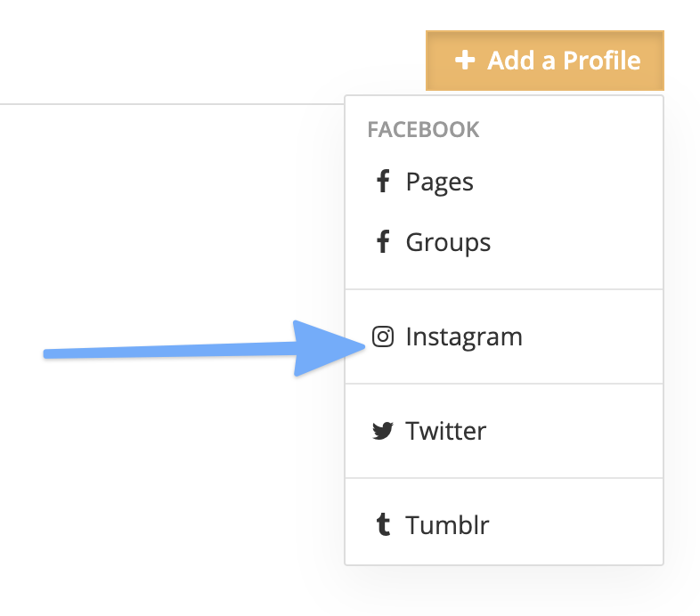Pick the Instagram label in the menu
Screen dimensions: 700x616
pyautogui.click(x=464, y=337)
